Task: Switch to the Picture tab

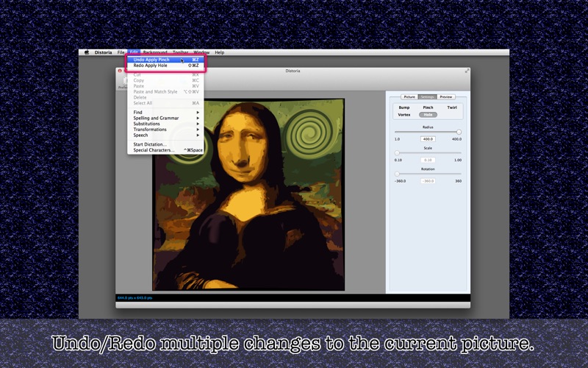Action: (x=409, y=97)
